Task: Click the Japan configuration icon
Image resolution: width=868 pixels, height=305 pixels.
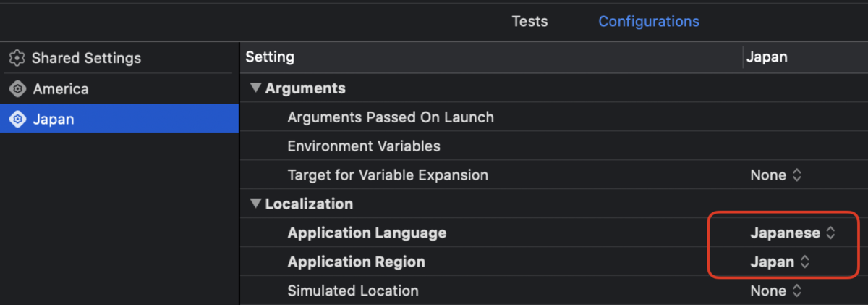Action: click(17, 120)
